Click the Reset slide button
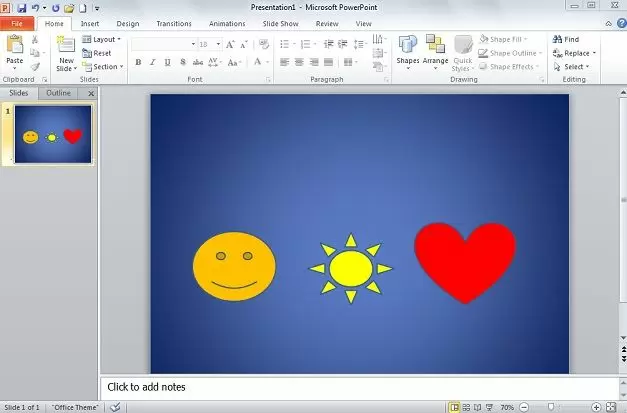This screenshot has width=627, height=413. (97, 53)
